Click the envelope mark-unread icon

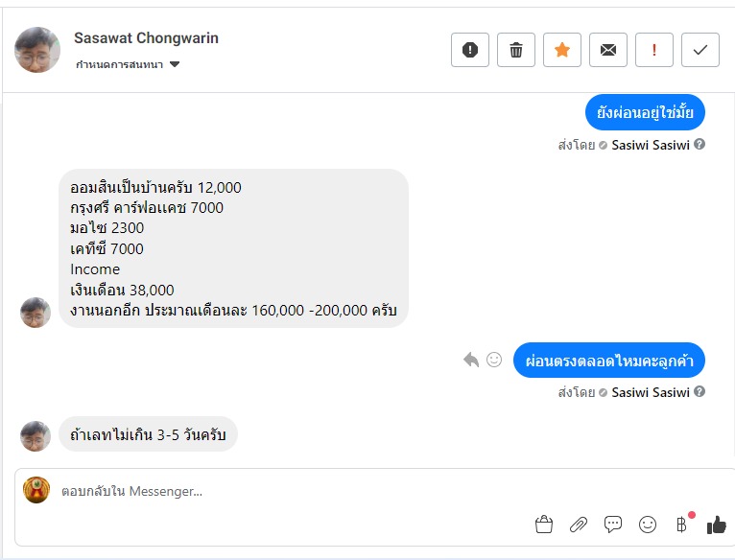[608, 50]
